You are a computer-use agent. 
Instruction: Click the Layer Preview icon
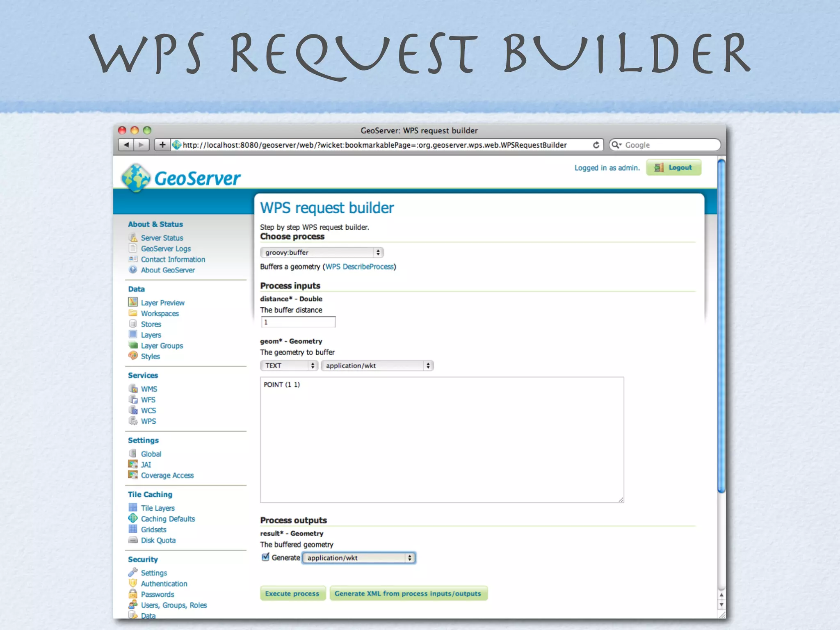(x=133, y=302)
